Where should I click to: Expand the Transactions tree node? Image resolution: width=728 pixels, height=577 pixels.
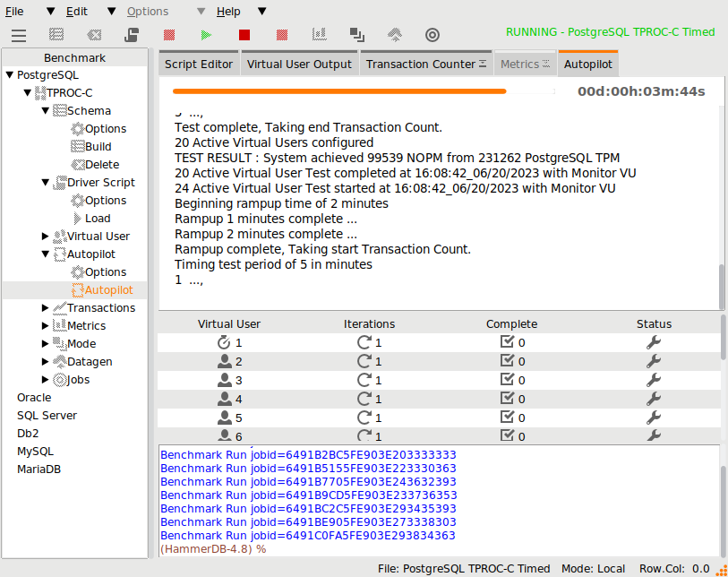point(45,307)
